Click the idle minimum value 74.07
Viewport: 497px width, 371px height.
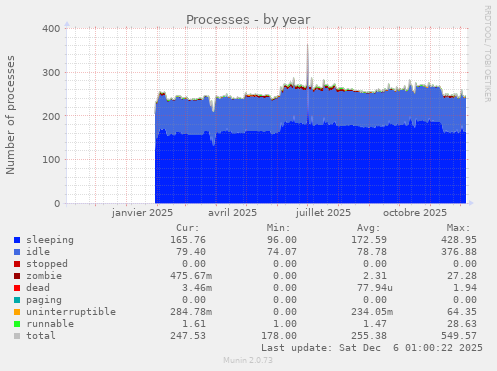point(282,252)
